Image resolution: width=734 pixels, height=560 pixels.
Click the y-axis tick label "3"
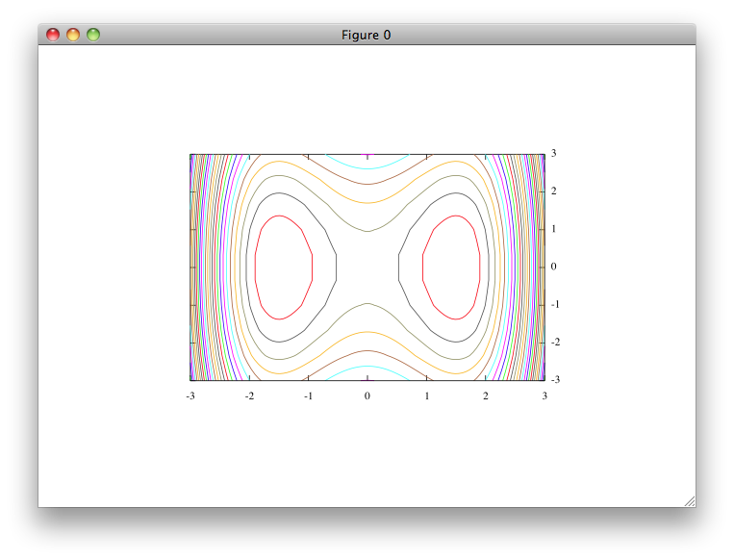pos(554,154)
